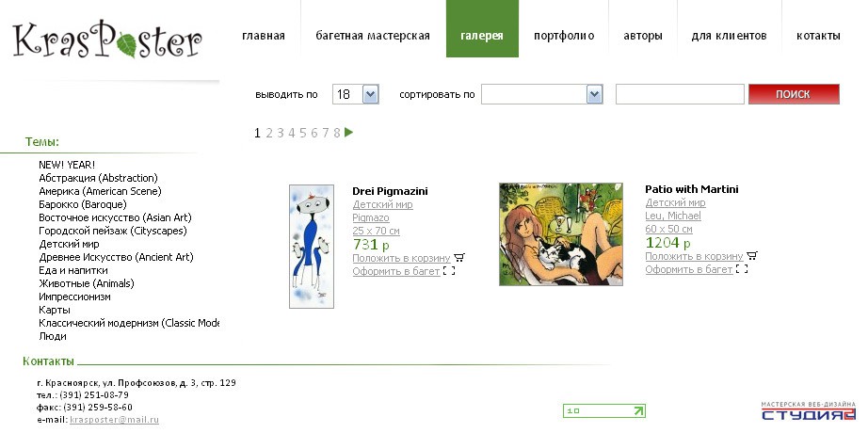This screenshot has height=433, width=868.
Task: Click frame icon next to Drei Pigmazini
Action: pos(449,271)
